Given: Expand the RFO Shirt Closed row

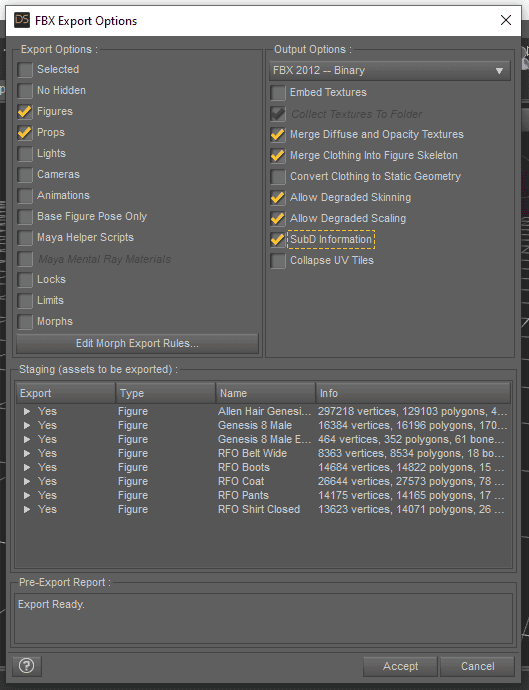Looking at the screenshot, I should (x=27, y=510).
